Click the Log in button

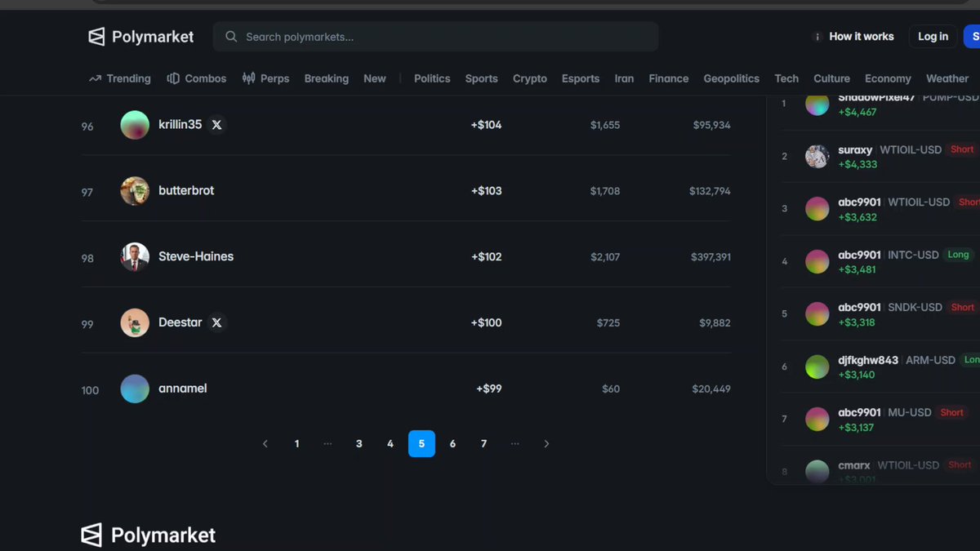point(933,37)
